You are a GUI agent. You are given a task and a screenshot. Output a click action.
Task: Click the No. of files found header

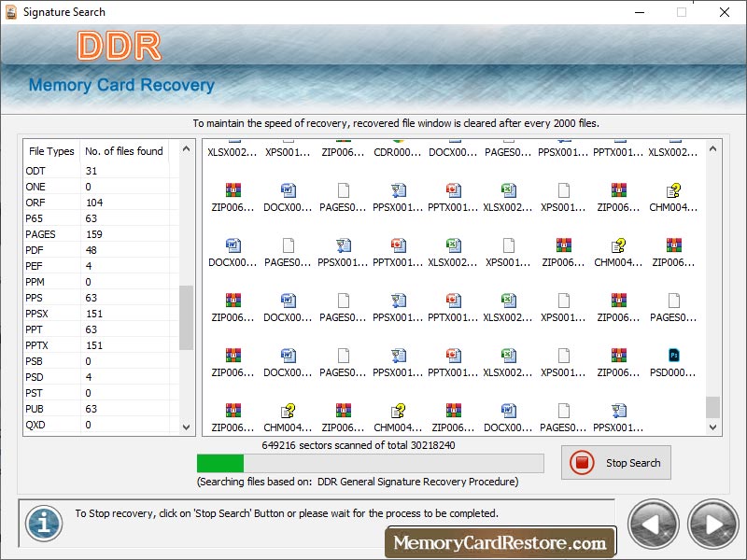124,151
